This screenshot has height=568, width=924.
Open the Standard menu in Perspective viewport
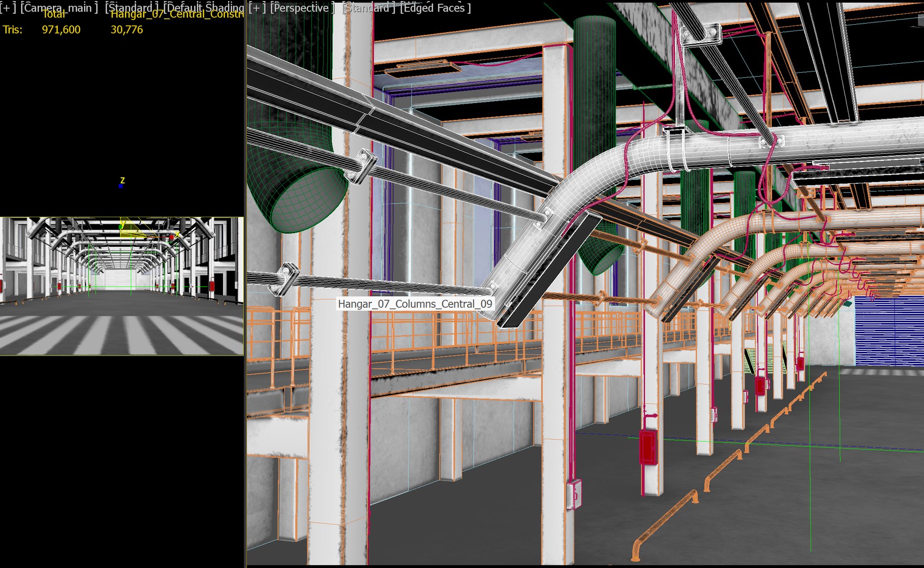click(369, 8)
